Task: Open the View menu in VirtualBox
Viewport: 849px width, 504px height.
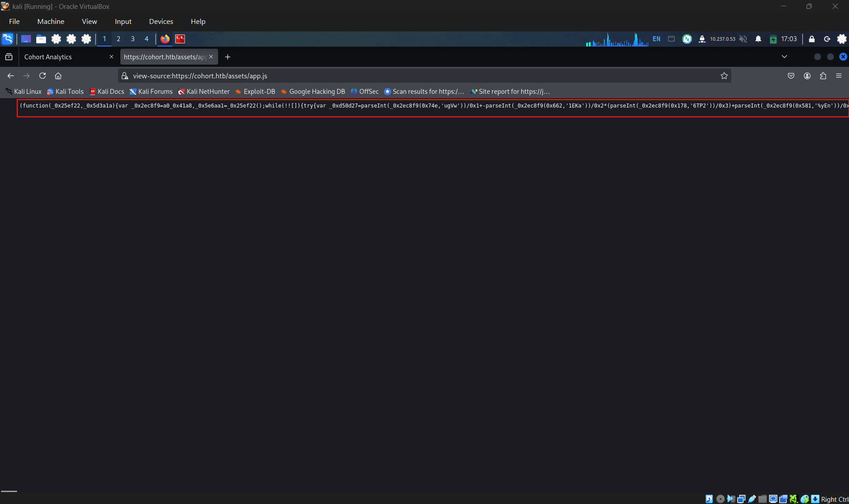Action: (89, 21)
